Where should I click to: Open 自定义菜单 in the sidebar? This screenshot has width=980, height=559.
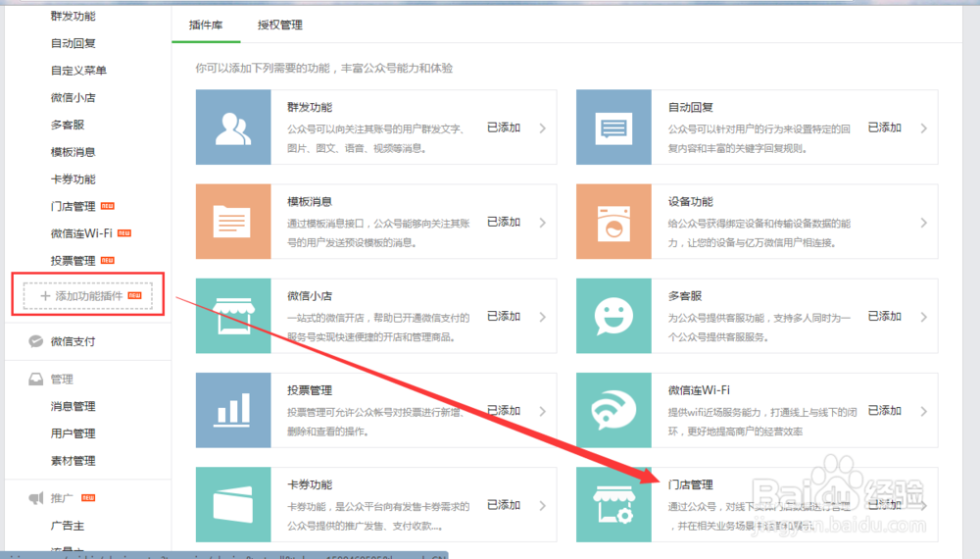(x=78, y=71)
